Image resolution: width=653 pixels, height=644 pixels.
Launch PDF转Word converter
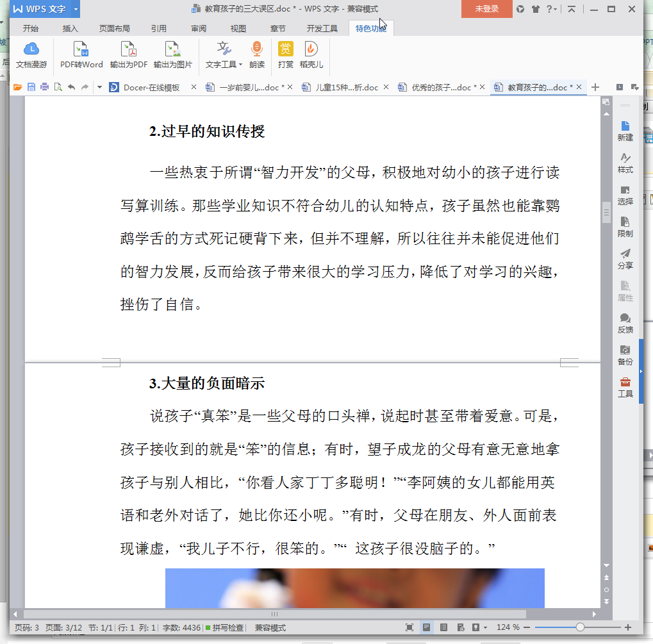pyautogui.click(x=81, y=55)
